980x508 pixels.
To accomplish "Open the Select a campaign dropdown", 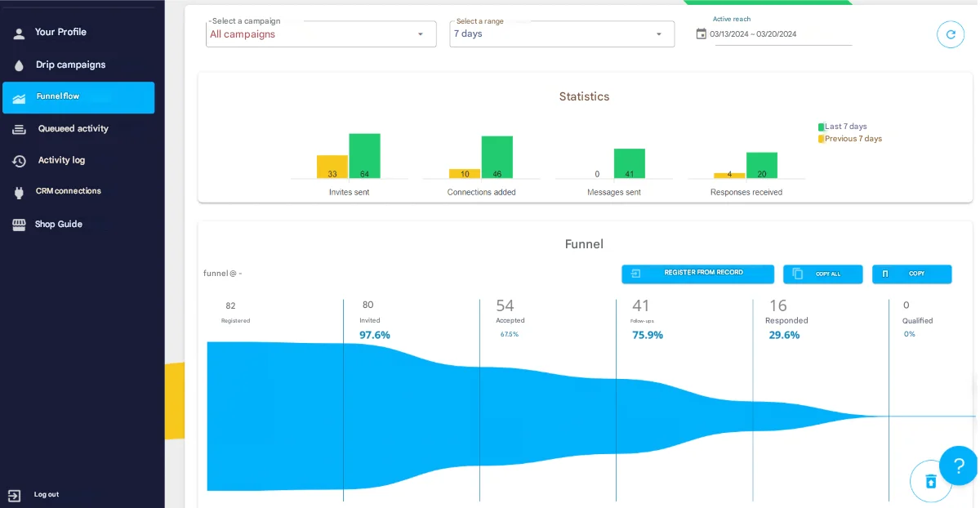I will [x=321, y=34].
